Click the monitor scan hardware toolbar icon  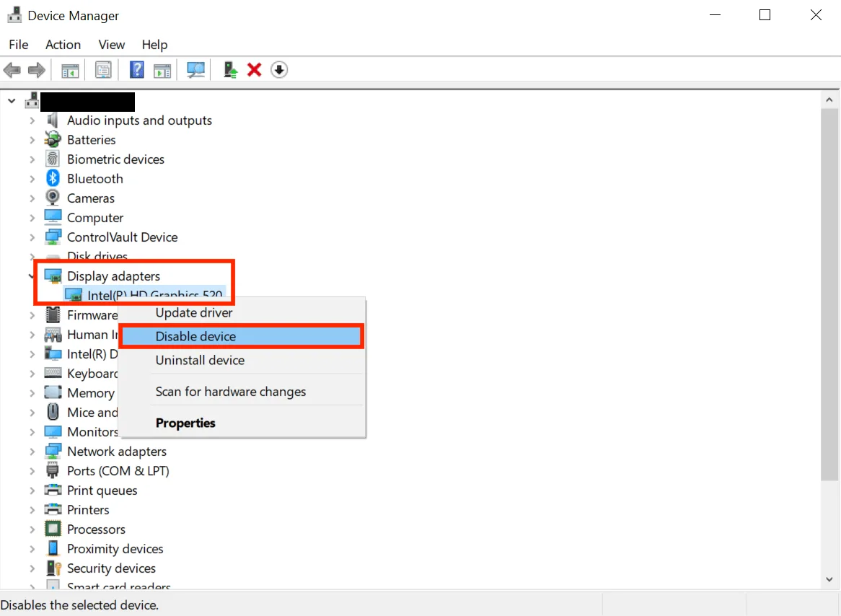(195, 70)
